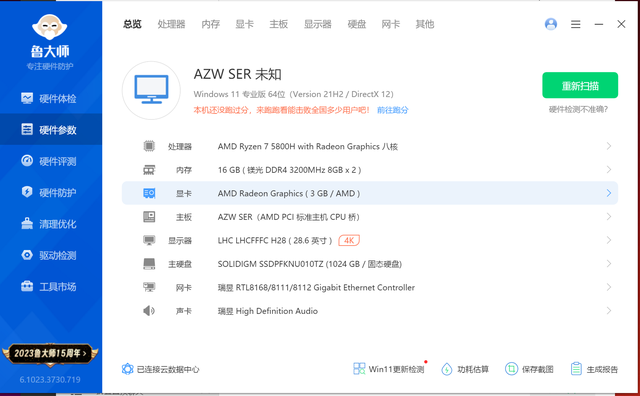Open 工具市场 toolbox icon
Viewport: 640px width, 396px height.
pyautogui.click(x=27, y=287)
